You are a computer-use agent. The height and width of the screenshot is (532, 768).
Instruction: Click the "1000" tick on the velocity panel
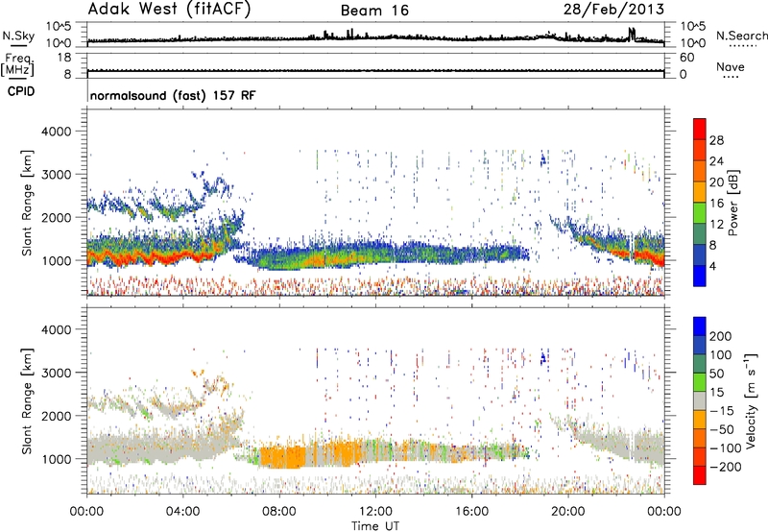(x=56, y=459)
